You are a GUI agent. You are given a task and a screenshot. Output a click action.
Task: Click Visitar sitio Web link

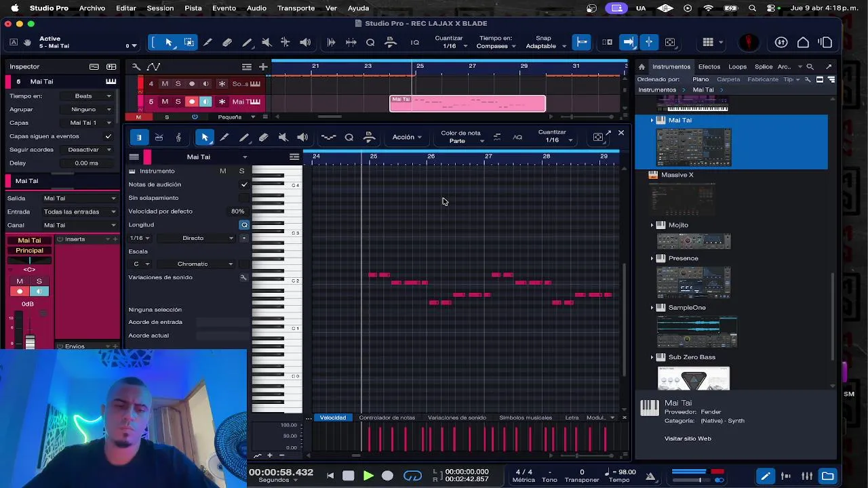688,439
